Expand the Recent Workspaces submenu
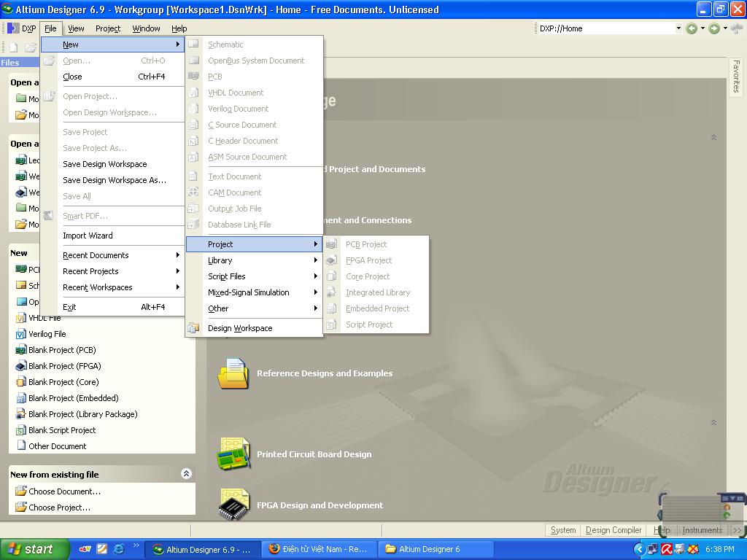Screen dimensions: 747x560 [113, 287]
